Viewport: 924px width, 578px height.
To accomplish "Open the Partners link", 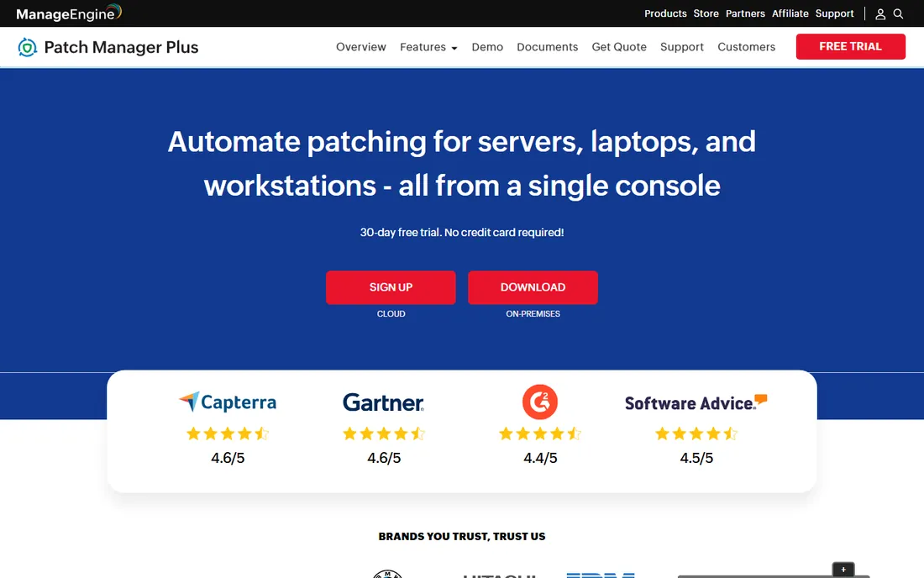I will (x=745, y=13).
